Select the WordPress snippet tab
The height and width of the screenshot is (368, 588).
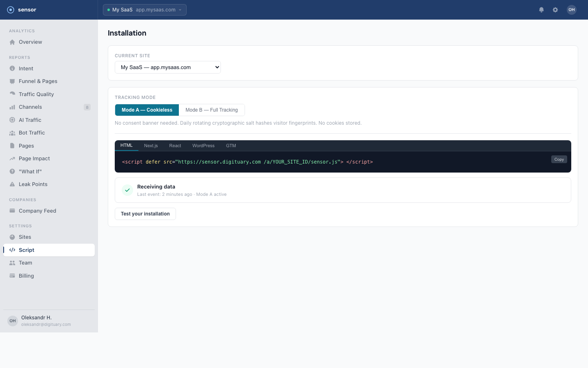click(203, 146)
